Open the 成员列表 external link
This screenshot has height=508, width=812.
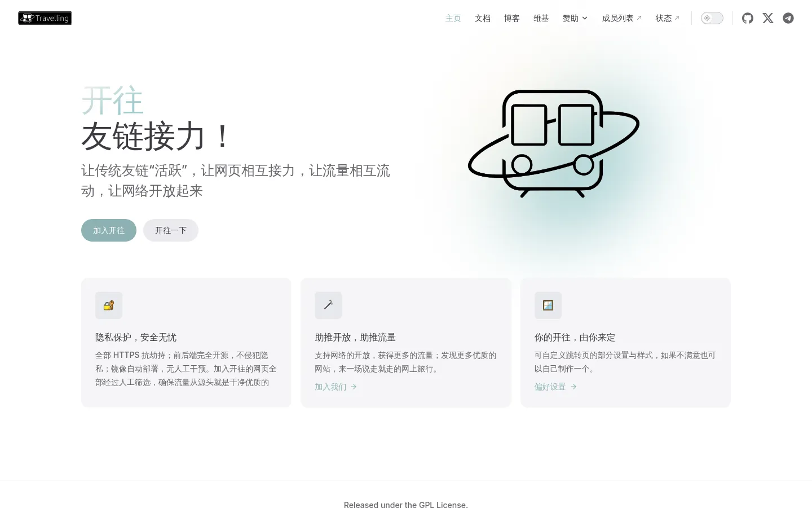click(x=622, y=18)
